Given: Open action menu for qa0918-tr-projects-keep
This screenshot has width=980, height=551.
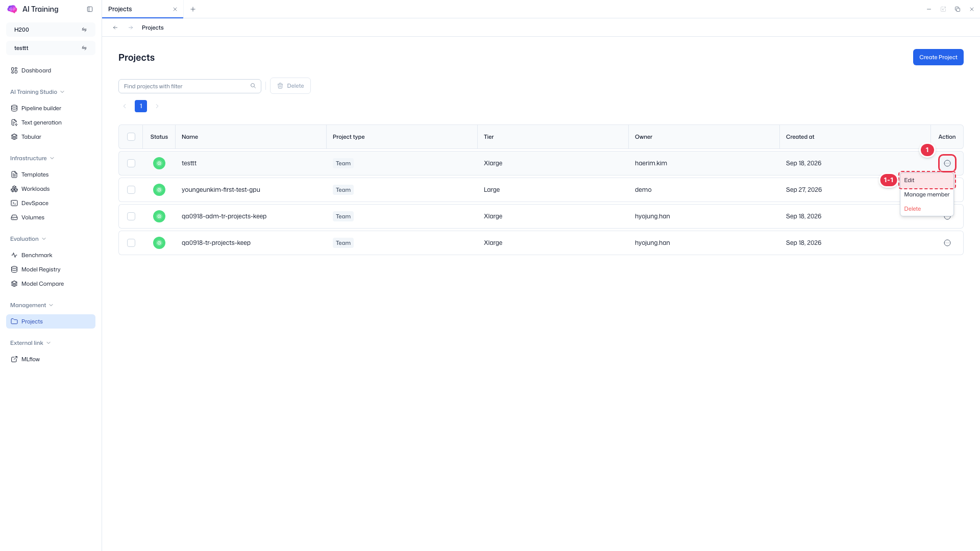Looking at the screenshot, I should [947, 243].
